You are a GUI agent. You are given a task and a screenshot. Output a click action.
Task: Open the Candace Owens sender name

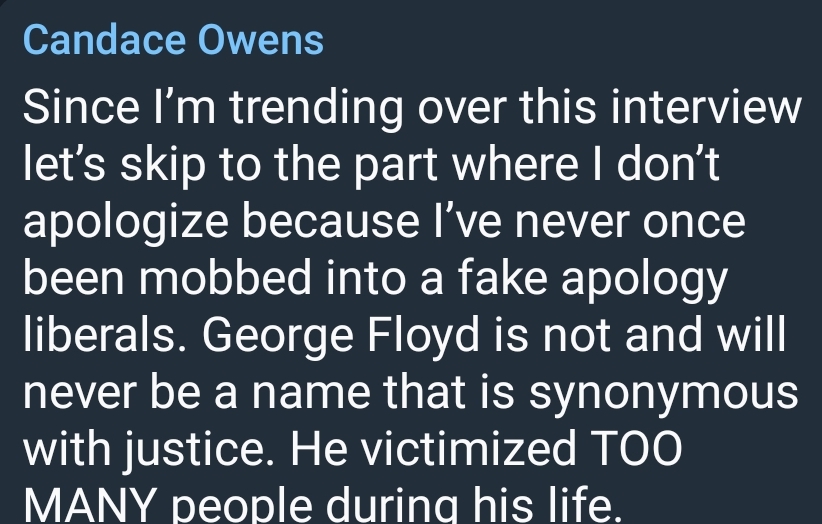point(174,40)
